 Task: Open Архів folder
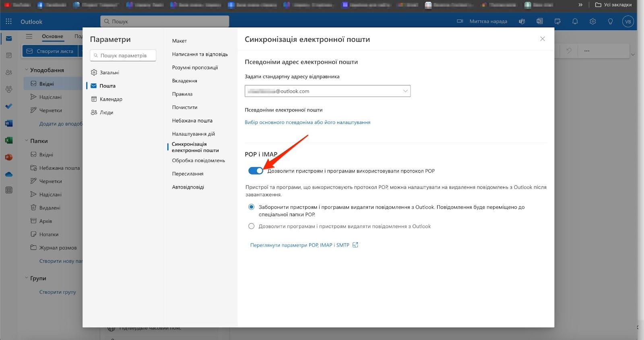pyautogui.click(x=45, y=221)
